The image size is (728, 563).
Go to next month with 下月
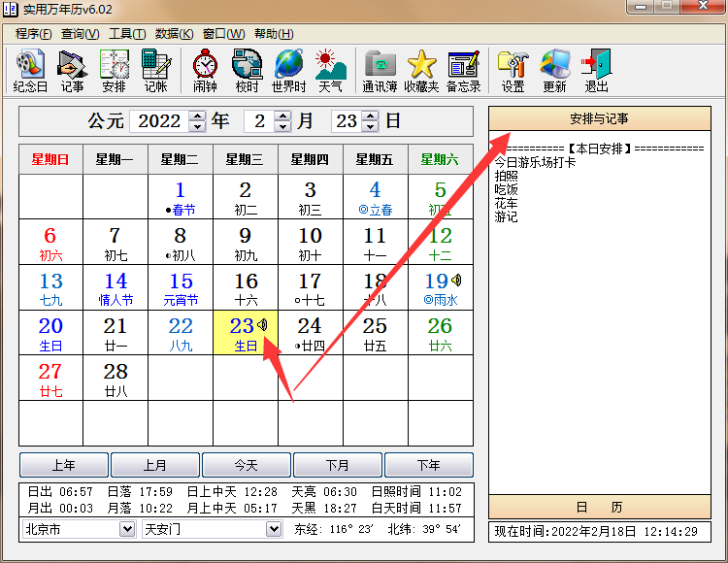click(x=338, y=465)
